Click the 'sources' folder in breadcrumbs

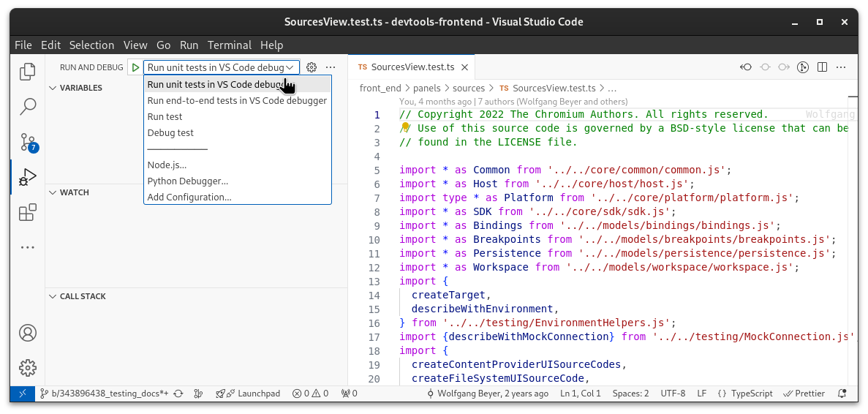click(469, 88)
